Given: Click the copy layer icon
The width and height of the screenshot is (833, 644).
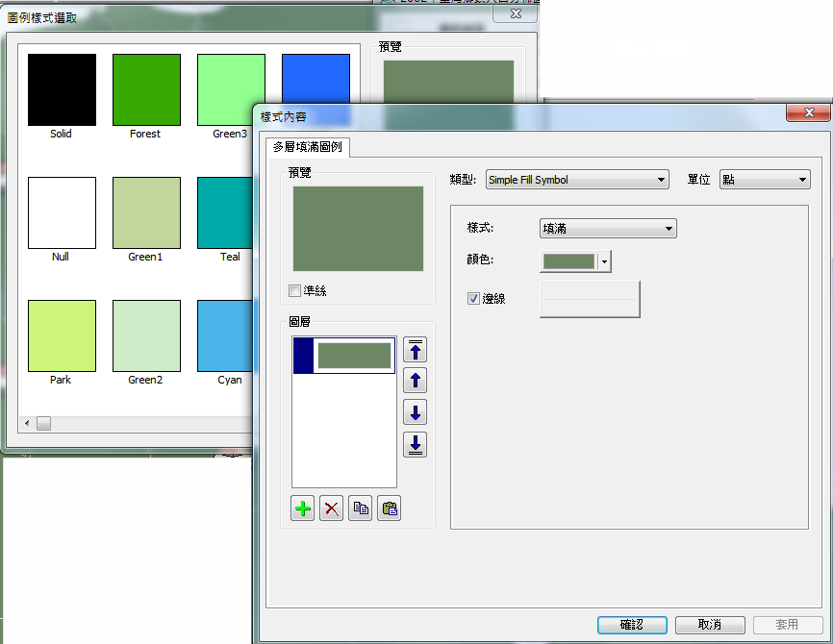Looking at the screenshot, I should pos(361,509).
